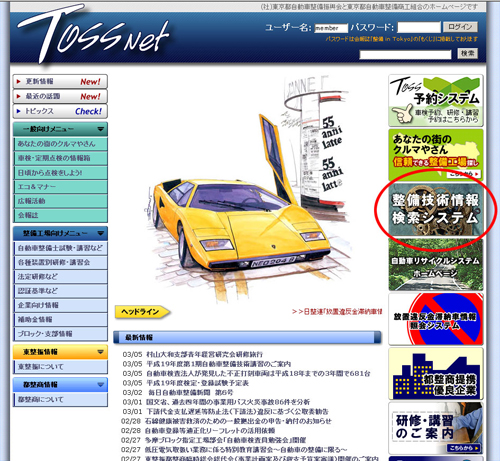The image size is (500, 461).
Task: Collapse the 整備工場向けメニュー header arrow
Action: click(100, 233)
